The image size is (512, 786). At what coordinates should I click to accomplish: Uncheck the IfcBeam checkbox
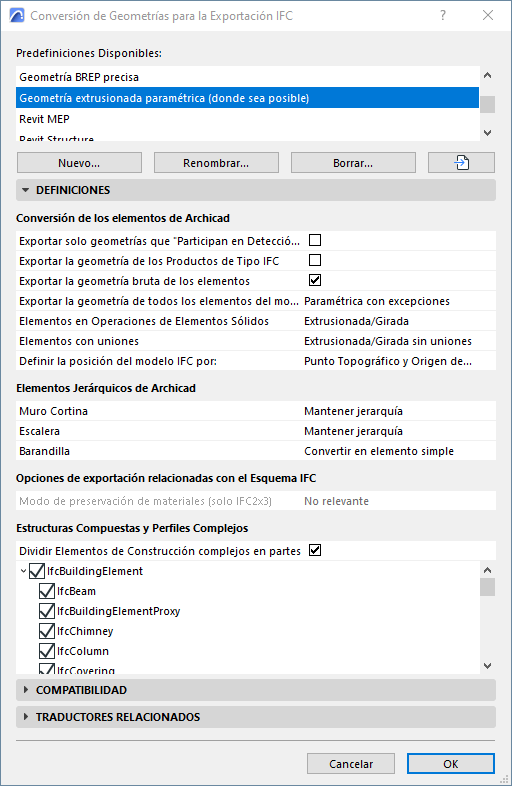click(47, 591)
